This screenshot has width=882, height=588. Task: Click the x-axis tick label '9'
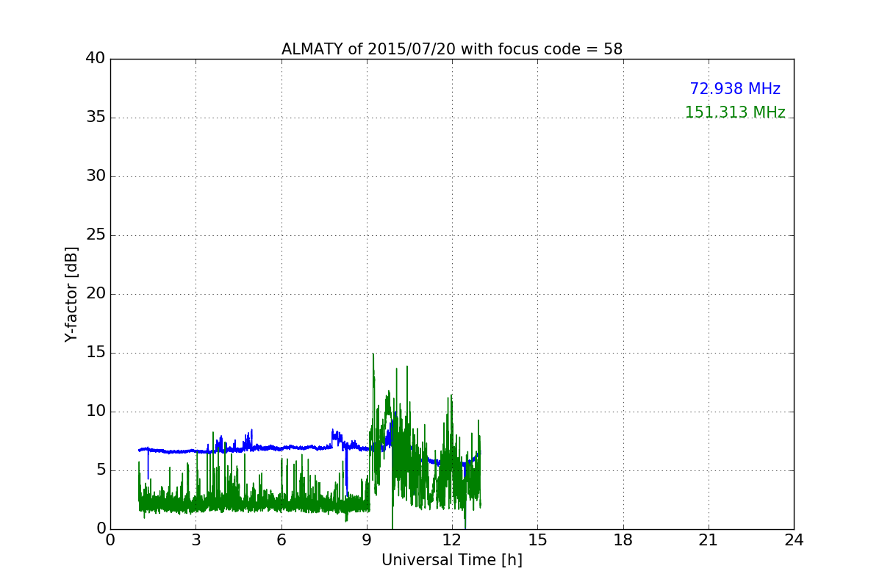367,540
